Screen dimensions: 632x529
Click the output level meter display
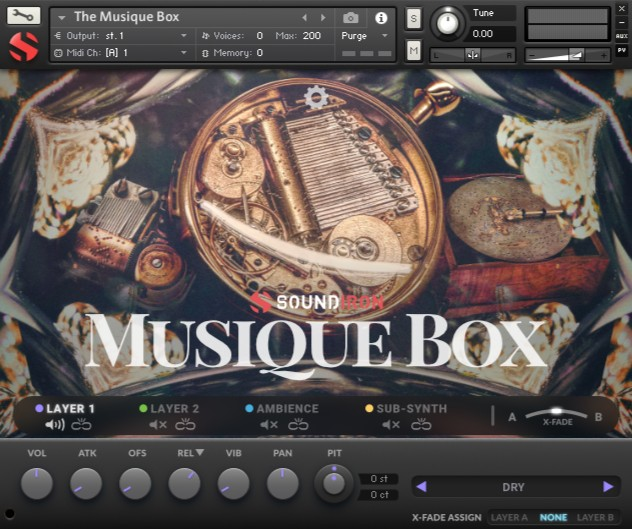(568, 24)
